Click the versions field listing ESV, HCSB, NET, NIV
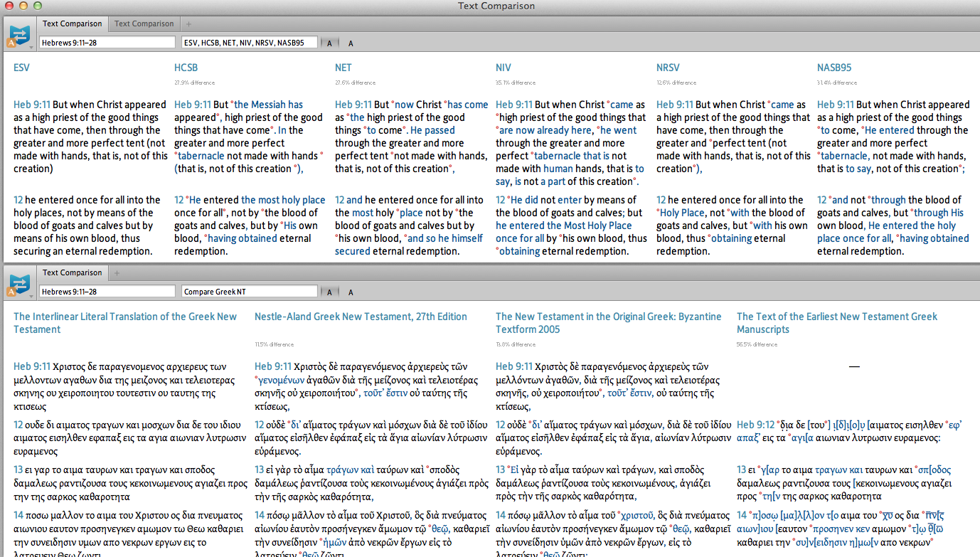This screenshot has width=980, height=557. (x=249, y=43)
